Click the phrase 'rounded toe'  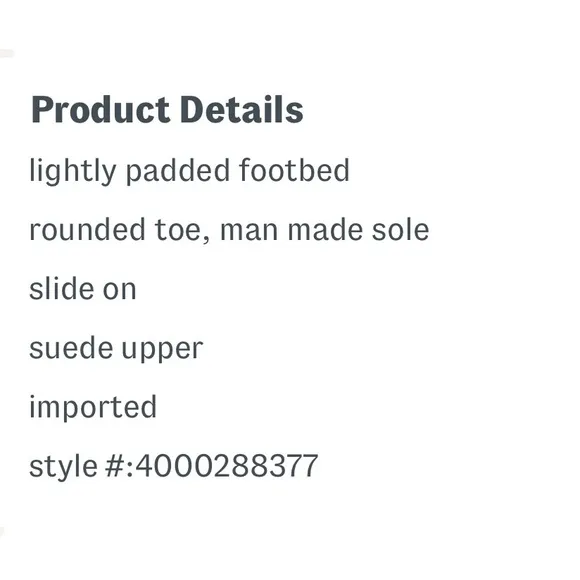coord(116,230)
